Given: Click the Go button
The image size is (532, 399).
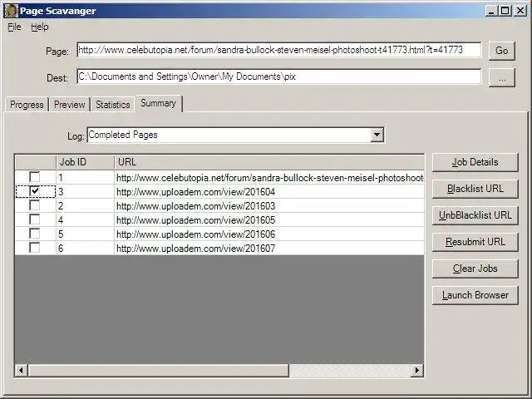Looking at the screenshot, I should (502, 51).
